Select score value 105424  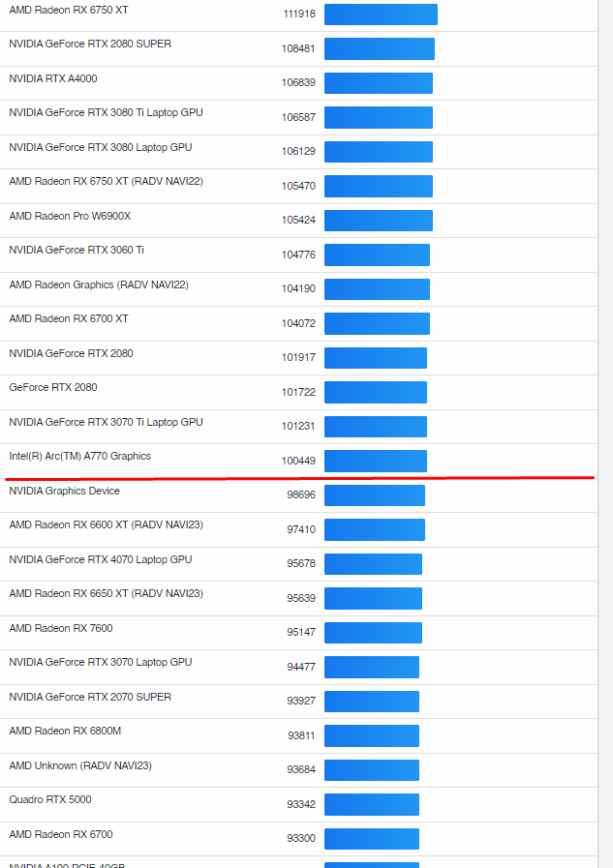click(298, 220)
